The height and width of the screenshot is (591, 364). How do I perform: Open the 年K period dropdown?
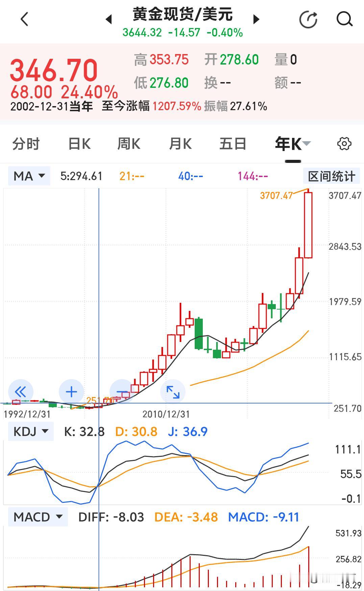[293, 144]
